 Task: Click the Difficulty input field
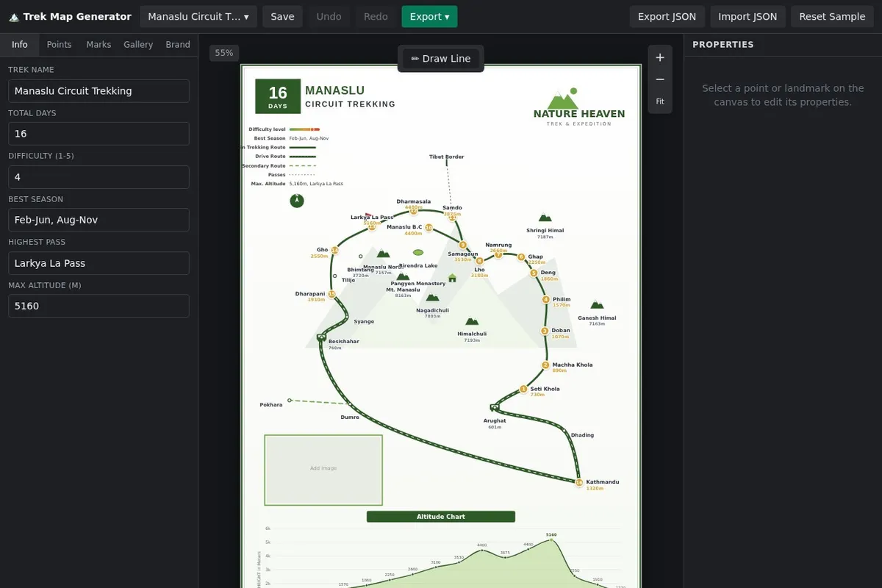point(98,177)
